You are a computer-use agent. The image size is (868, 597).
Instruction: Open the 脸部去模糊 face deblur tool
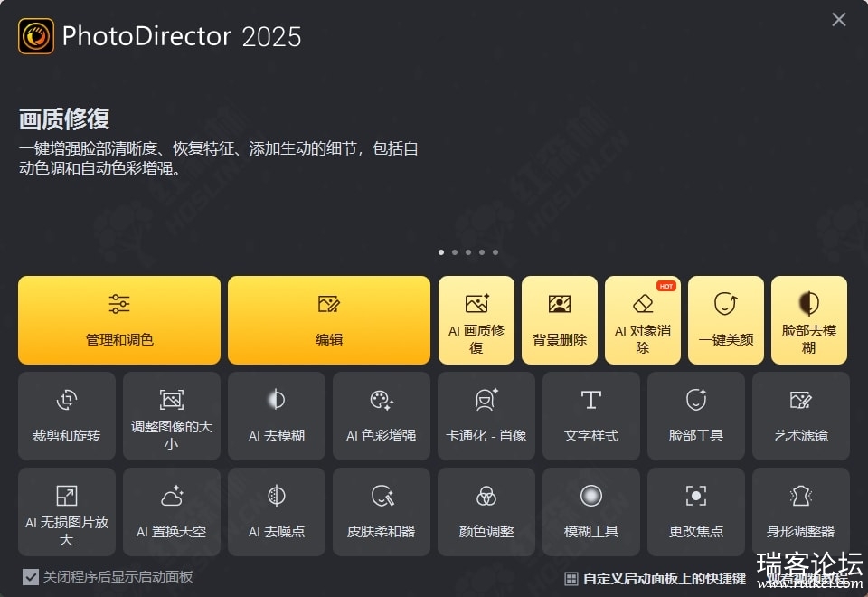[x=808, y=320]
